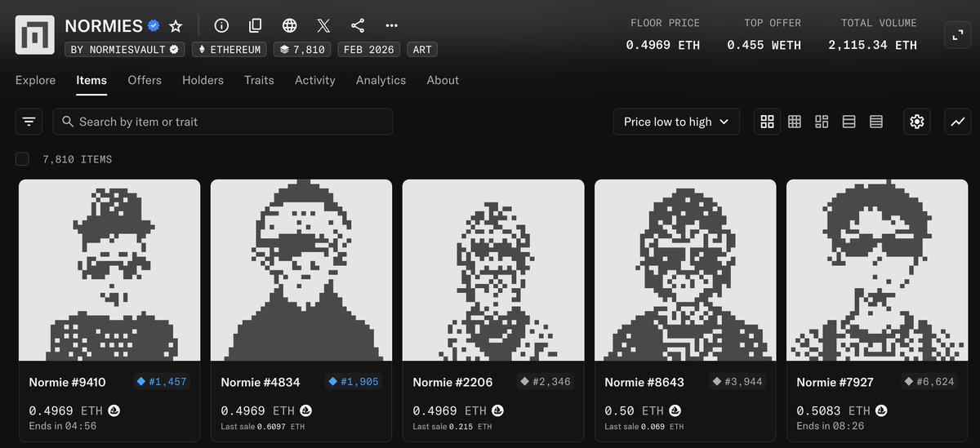Toggle the price chart icon
Viewport: 980px width, 448px height.
coord(958,122)
